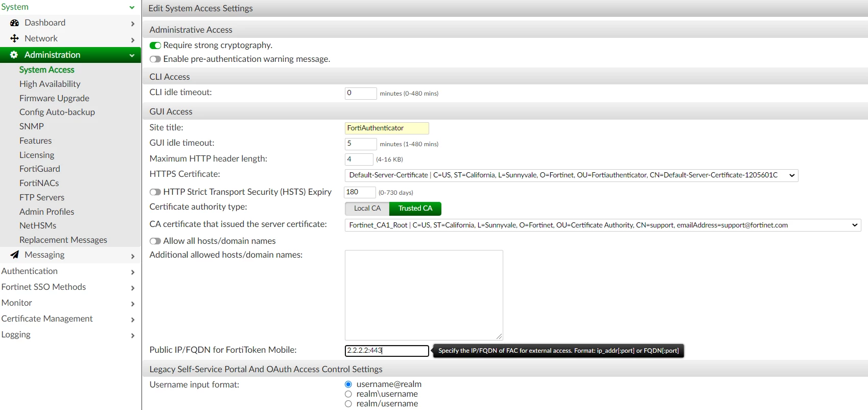Screen dimensions: 868x410
Task: Go to Licensing page
Action: pyautogui.click(x=37, y=155)
